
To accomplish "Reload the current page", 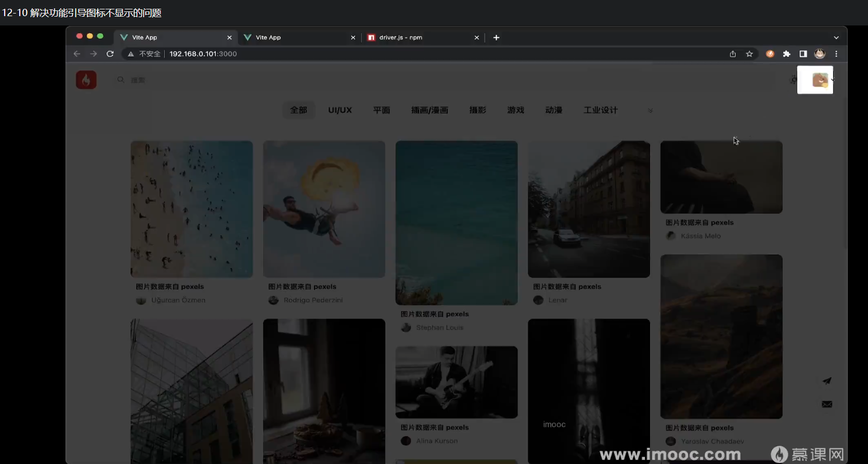I will tap(110, 54).
